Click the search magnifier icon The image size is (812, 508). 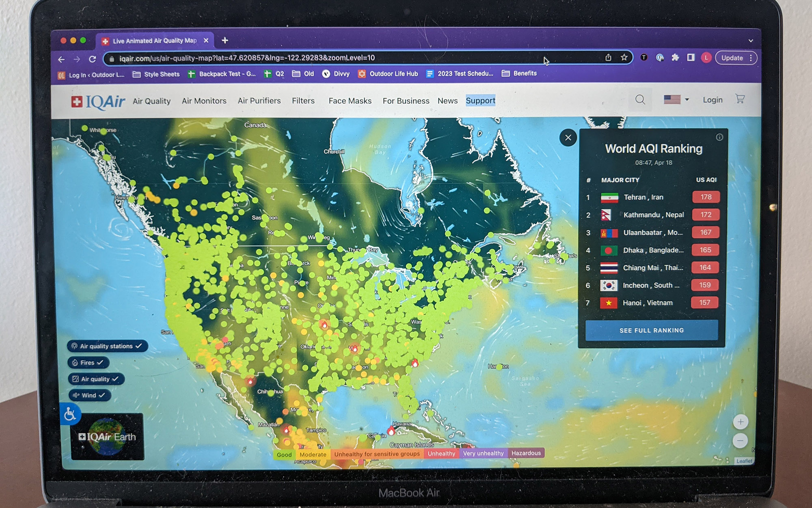(640, 100)
